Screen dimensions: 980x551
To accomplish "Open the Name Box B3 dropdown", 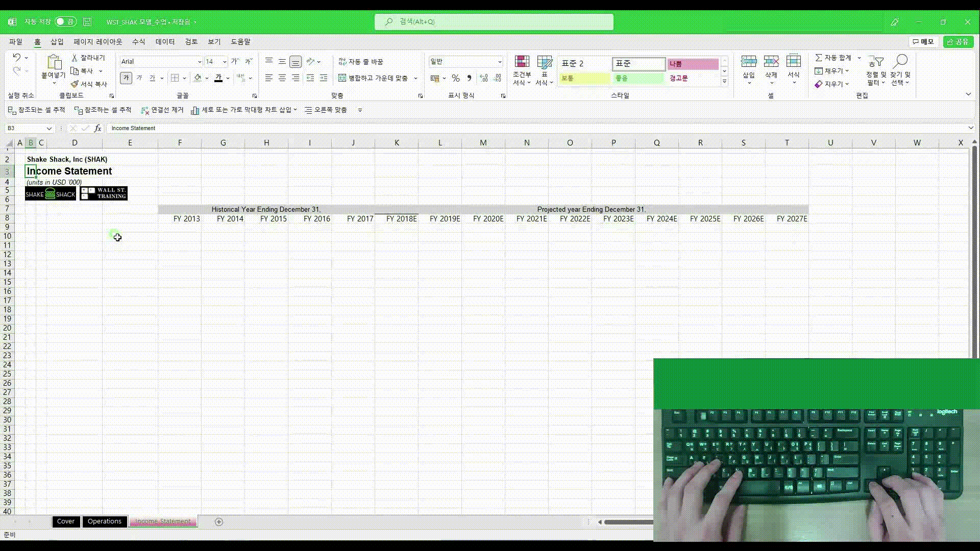I will pyautogui.click(x=49, y=128).
